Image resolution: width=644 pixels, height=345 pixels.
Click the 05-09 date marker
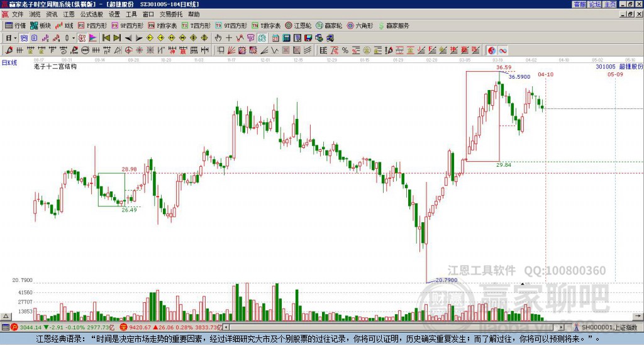point(615,74)
